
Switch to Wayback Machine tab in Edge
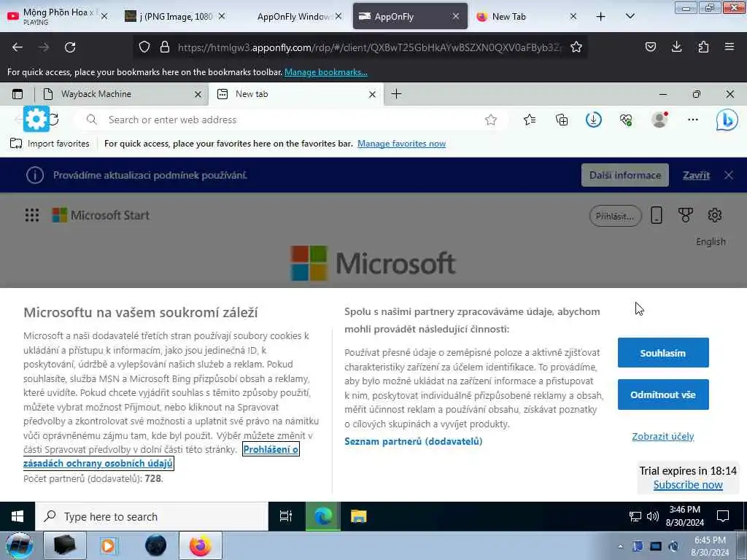122,94
